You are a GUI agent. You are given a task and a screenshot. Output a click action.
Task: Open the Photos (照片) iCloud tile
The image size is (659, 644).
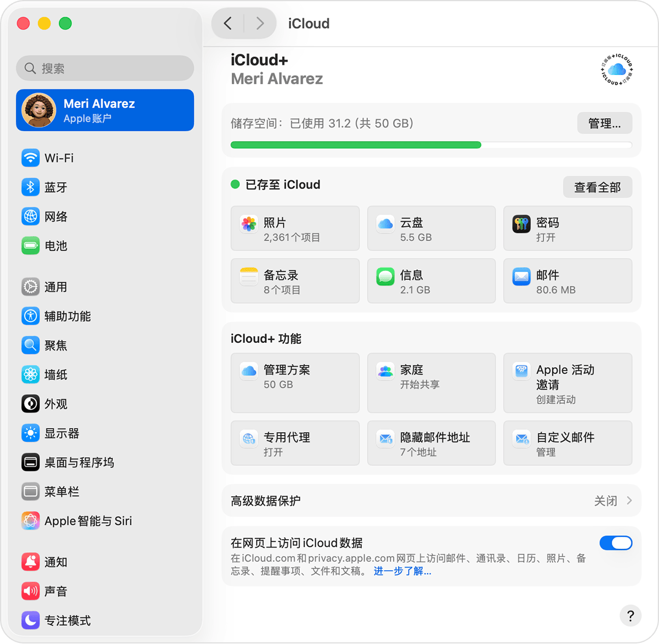click(295, 228)
